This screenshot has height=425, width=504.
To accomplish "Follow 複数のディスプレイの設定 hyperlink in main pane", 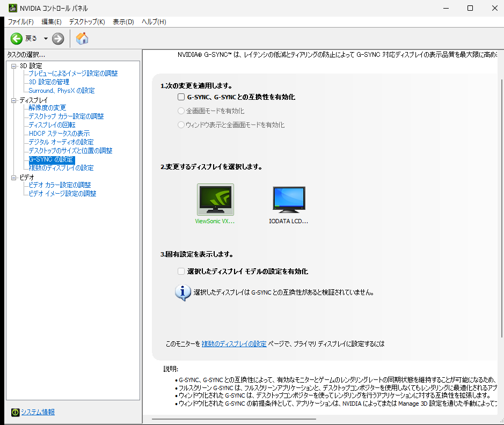I will click(x=234, y=344).
